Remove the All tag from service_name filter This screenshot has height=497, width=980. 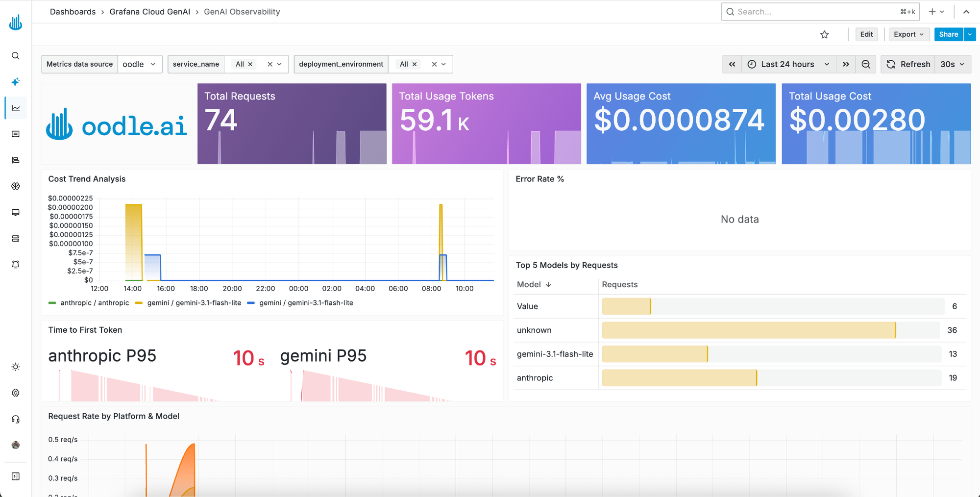point(250,64)
